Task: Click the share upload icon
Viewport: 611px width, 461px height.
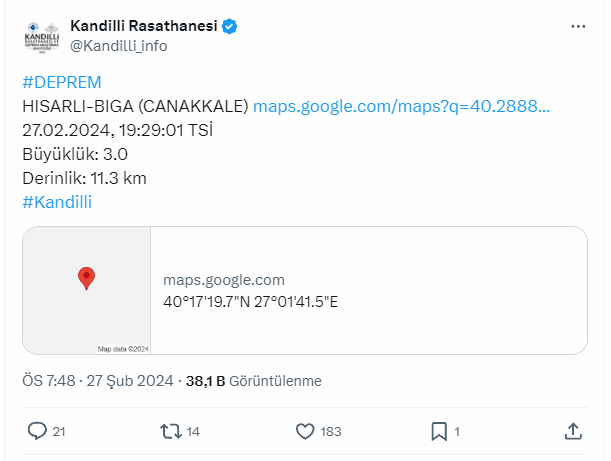Action: point(573,431)
